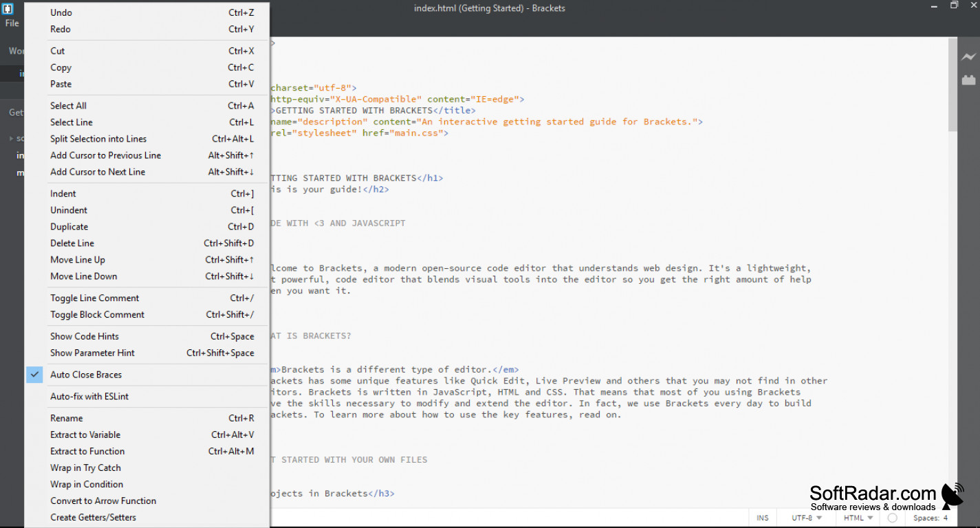Enable Auto-fix with ESLint
The image size is (980, 528).
[89, 396]
